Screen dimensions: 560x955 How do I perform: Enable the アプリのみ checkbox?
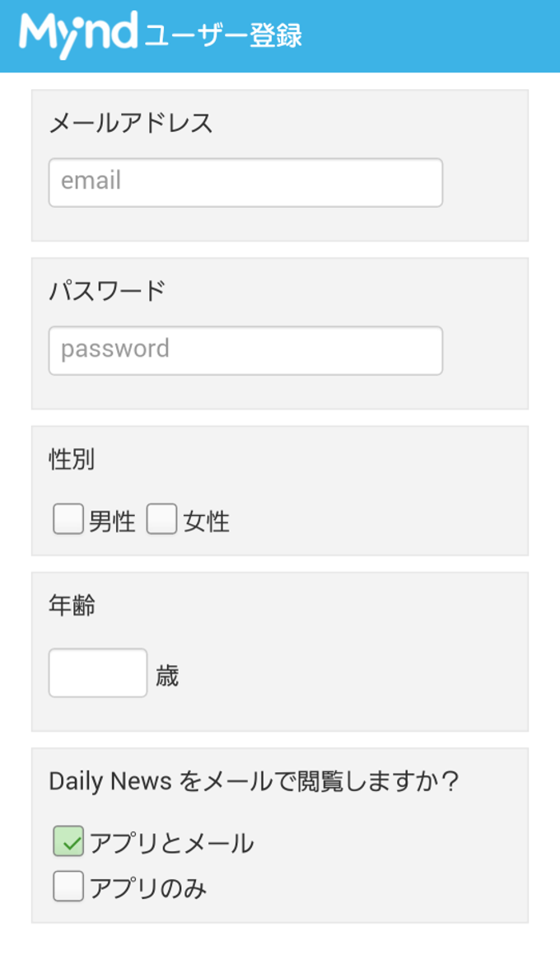click(68, 886)
